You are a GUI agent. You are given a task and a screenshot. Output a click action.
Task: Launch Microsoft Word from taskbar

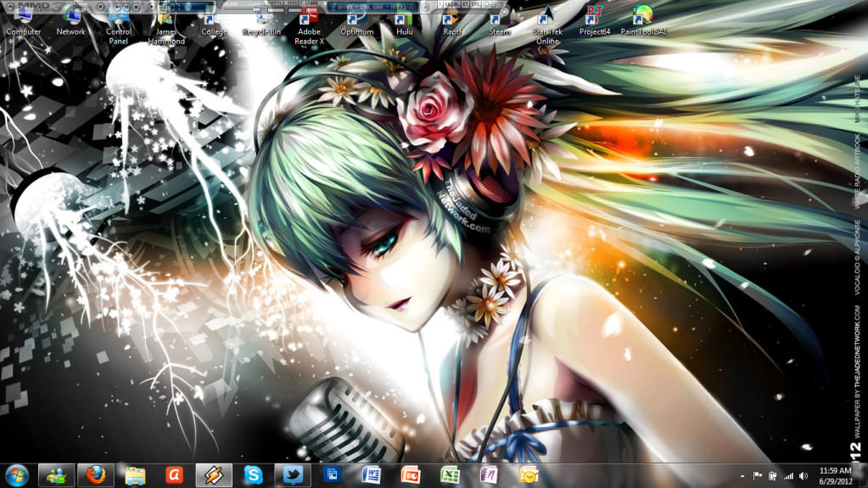coord(371,475)
